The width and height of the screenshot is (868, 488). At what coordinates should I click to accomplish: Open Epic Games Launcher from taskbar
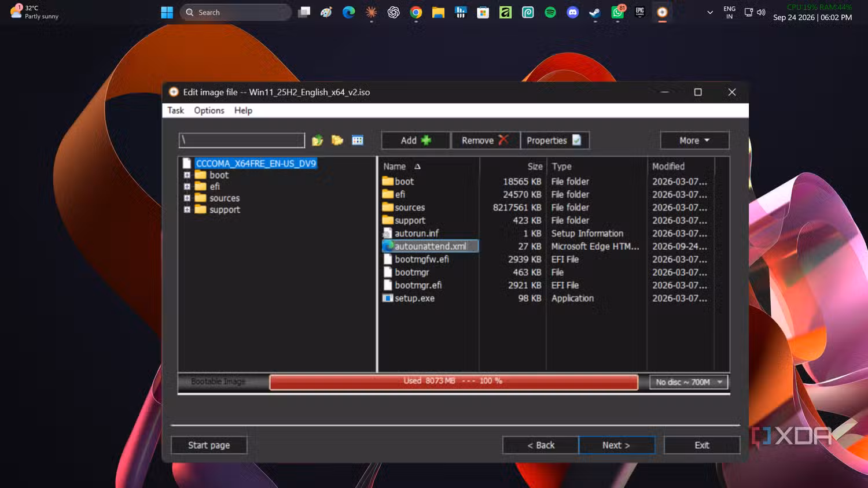pos(640,12)
